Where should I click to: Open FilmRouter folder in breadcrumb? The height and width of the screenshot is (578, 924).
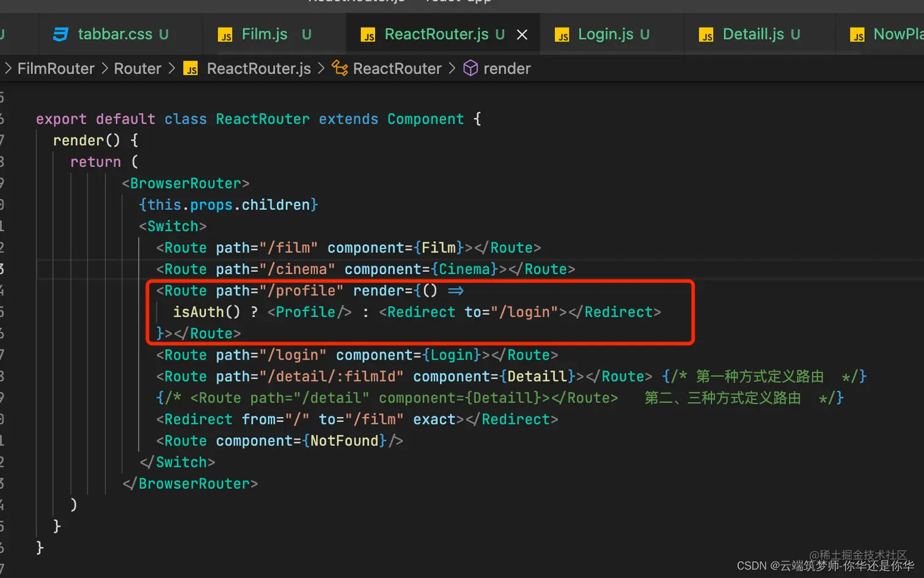56,69
